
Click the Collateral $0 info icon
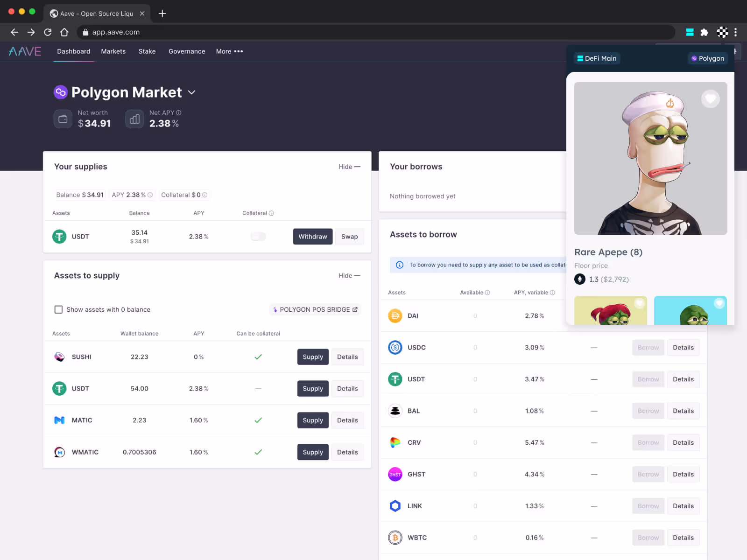point(204,195)
